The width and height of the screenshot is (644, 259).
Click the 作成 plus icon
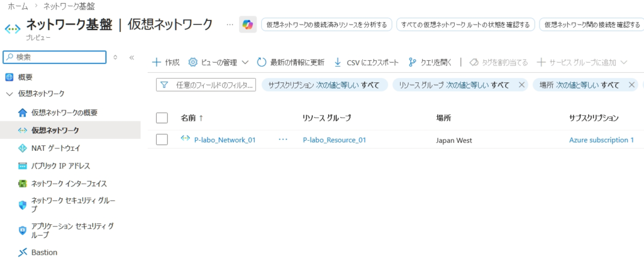pyautogui.click(x=157, y=62)
